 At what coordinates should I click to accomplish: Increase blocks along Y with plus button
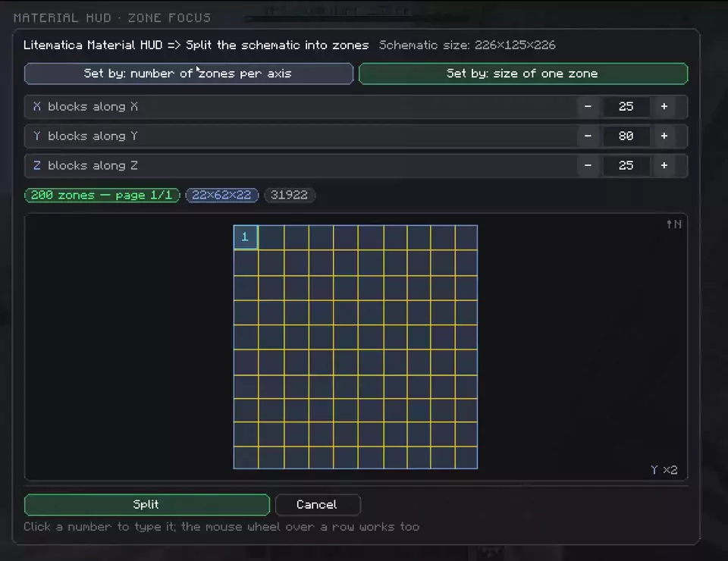664,136
